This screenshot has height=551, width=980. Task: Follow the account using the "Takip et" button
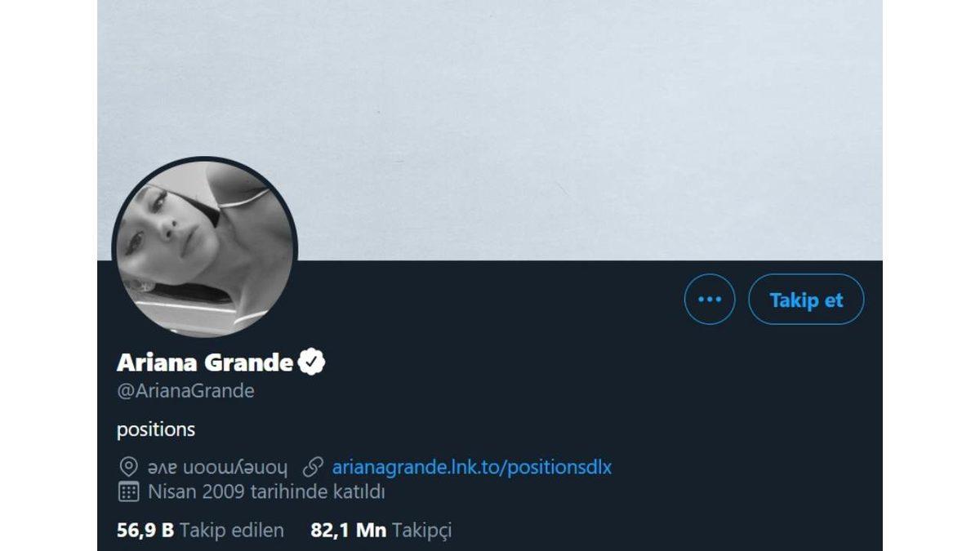805,300
